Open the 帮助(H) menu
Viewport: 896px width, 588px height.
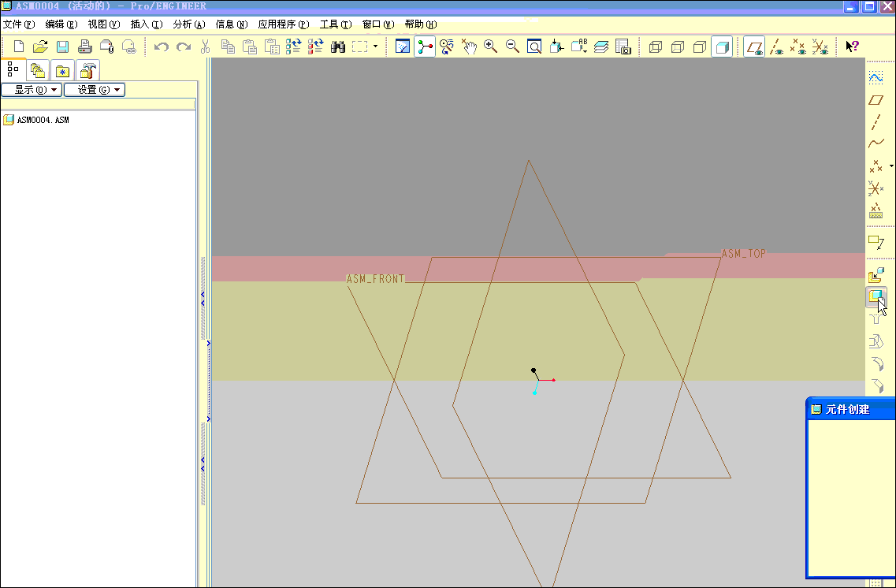pyautogui.click(x=421, y=24)
